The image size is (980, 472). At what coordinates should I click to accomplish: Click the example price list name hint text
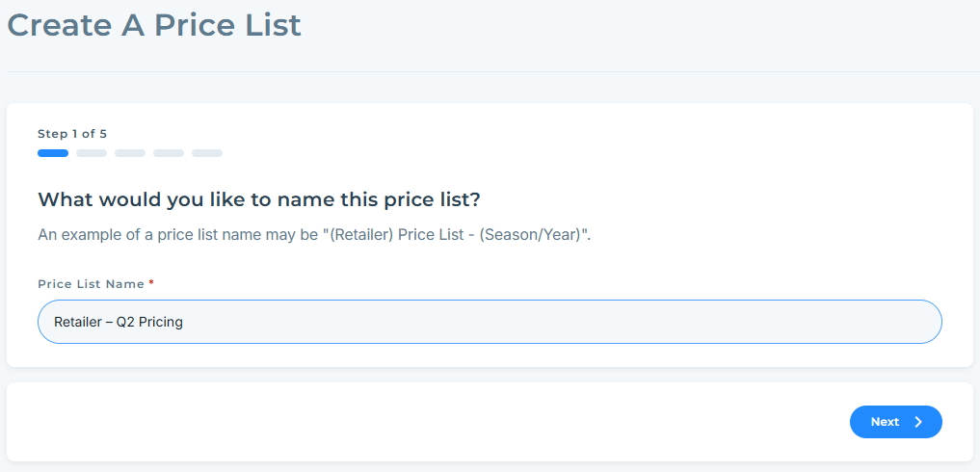[313, 234]
